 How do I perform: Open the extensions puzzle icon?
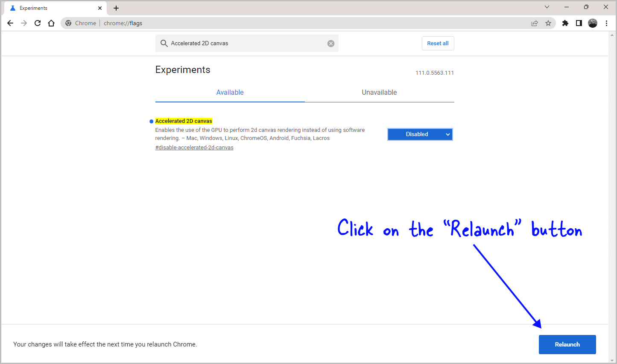pyautogui.click(x=565, y=23)
